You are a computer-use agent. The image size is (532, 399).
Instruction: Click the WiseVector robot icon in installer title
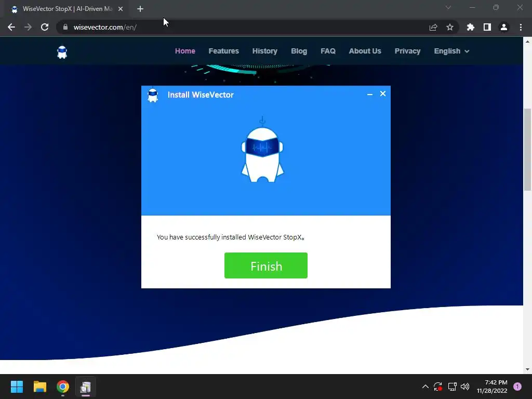pos(153,96)
